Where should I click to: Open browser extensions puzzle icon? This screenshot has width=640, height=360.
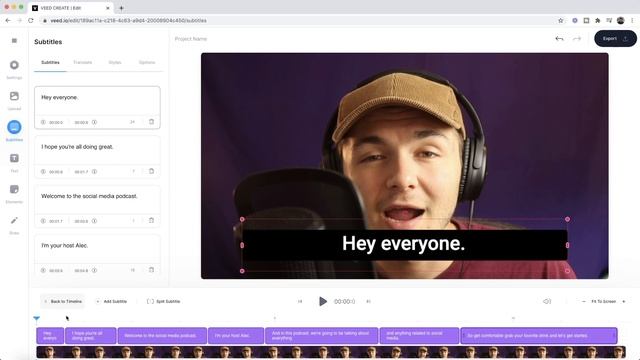point(598,20)
